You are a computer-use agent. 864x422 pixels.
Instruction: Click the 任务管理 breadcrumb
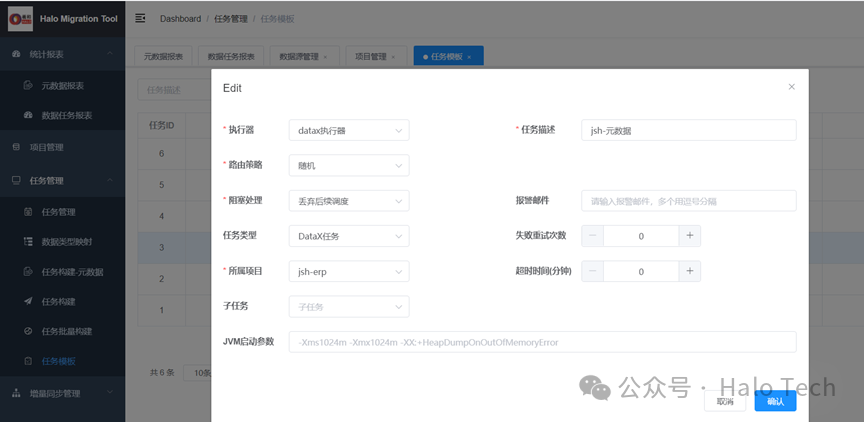point(231,19)
